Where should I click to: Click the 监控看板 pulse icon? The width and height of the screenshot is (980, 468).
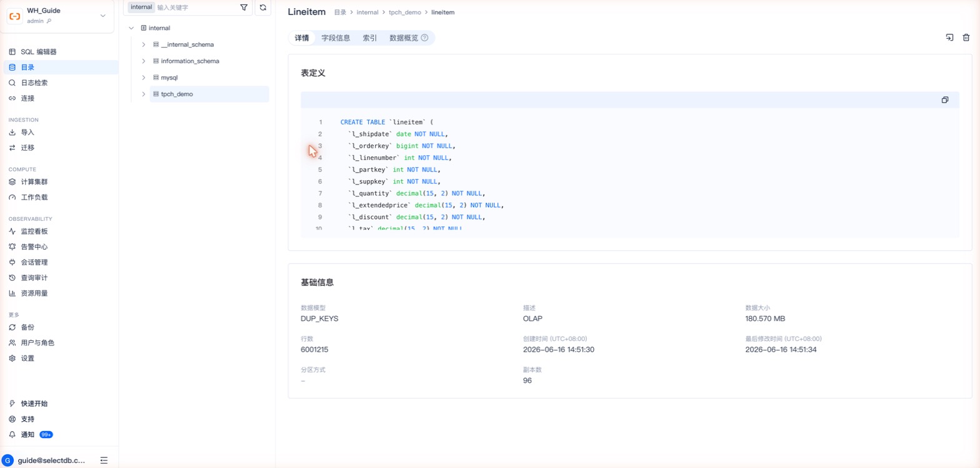(x=12, y=231)
